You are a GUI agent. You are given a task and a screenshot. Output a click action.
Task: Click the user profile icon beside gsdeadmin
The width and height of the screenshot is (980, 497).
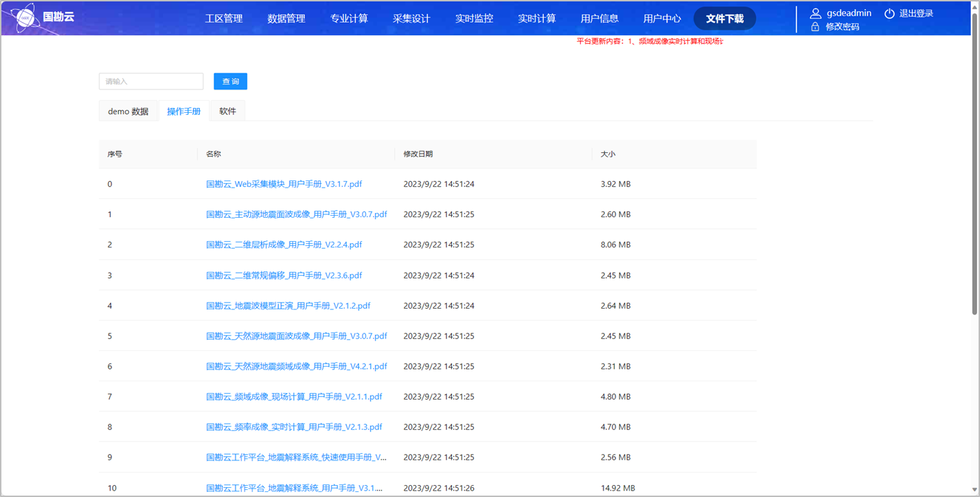pyautogui.click(x=816, y=13)
